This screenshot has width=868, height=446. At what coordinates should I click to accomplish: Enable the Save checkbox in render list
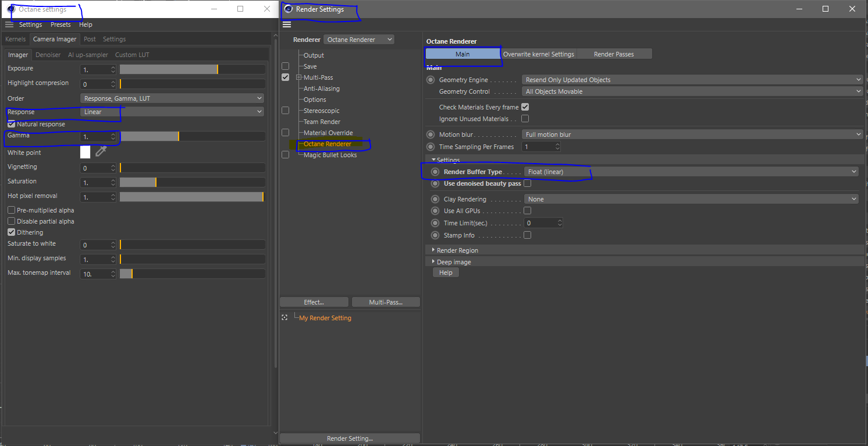285,66
